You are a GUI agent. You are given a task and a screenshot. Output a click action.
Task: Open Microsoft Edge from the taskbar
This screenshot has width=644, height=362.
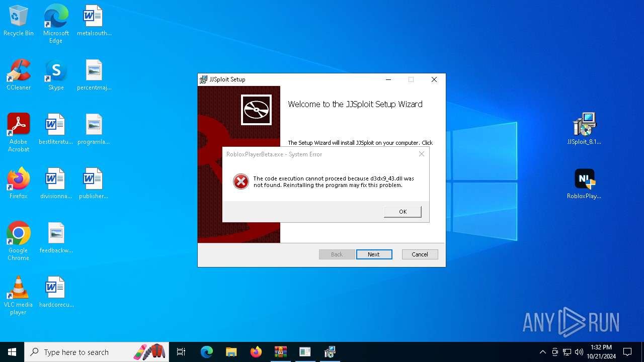pos(207,352)
